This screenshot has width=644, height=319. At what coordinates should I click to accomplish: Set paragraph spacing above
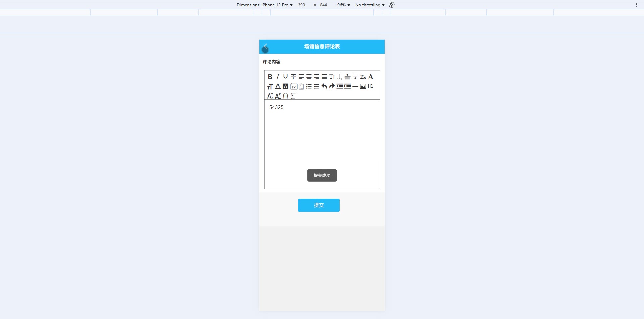[347, 77]
